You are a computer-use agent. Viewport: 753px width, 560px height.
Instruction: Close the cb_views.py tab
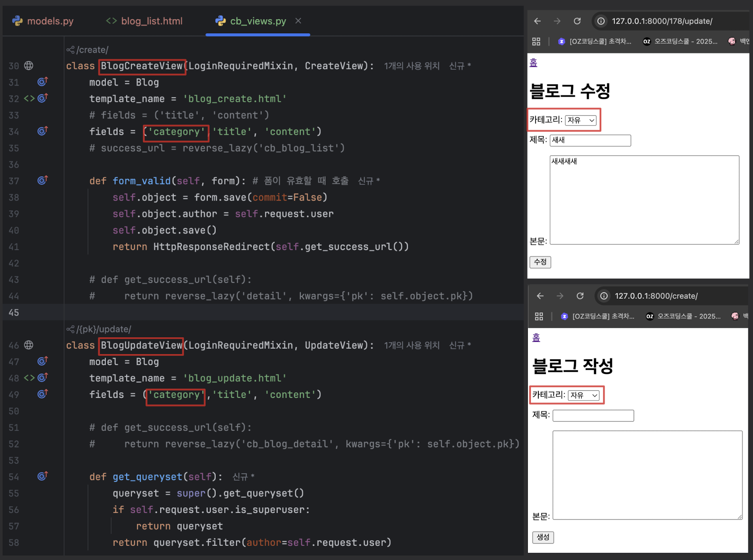(x=298, y=21)
